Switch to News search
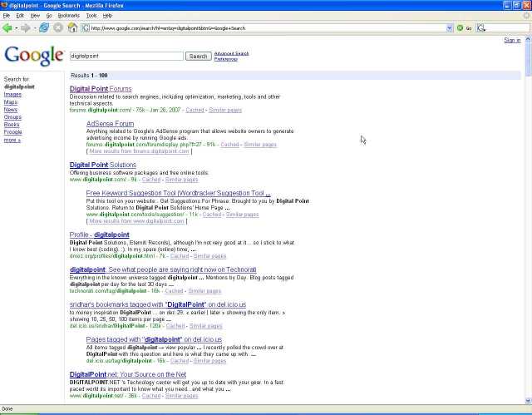 (x=11, y=109)
